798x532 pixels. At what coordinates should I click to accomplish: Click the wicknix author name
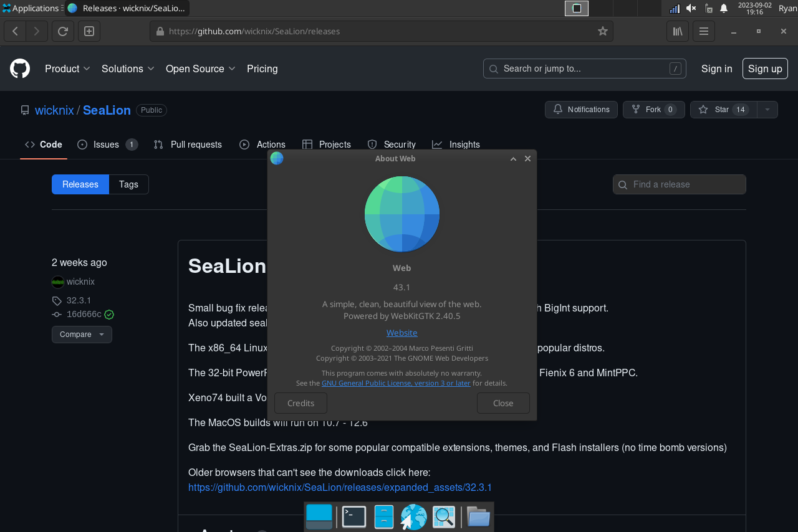80,282
